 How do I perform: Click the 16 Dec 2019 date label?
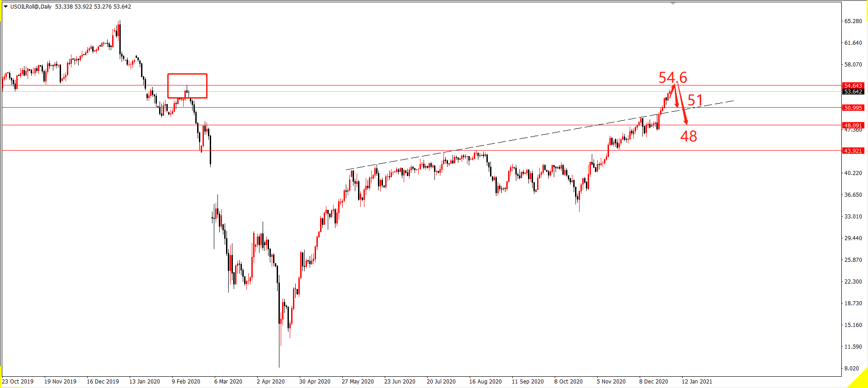click(x=103, y=382)
